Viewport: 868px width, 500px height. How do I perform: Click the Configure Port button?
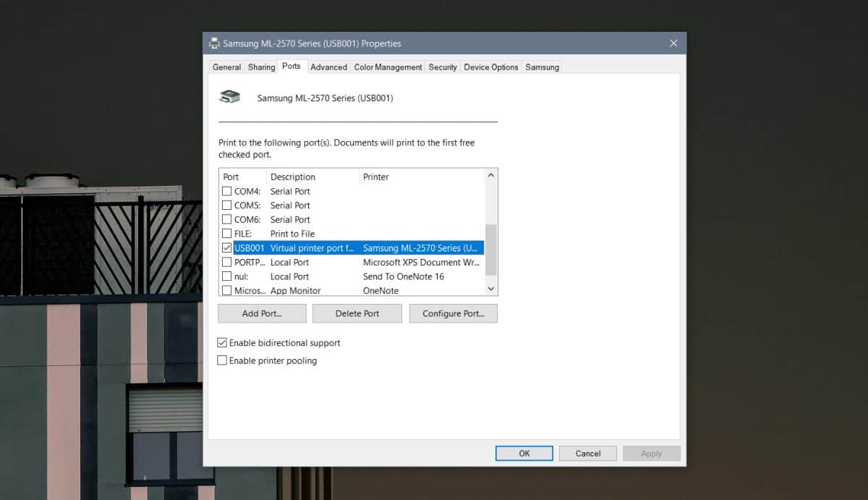click(x=453, y=313)
